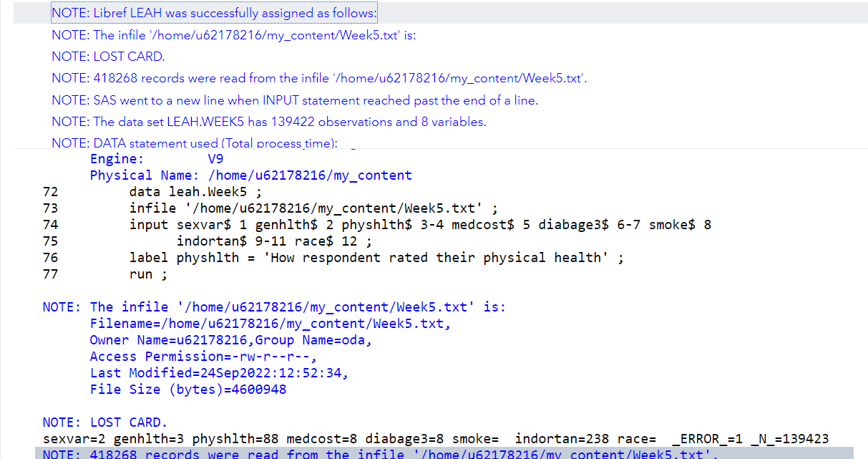Click the 'Owner Name=u62178216' log line

pos(231,340)
